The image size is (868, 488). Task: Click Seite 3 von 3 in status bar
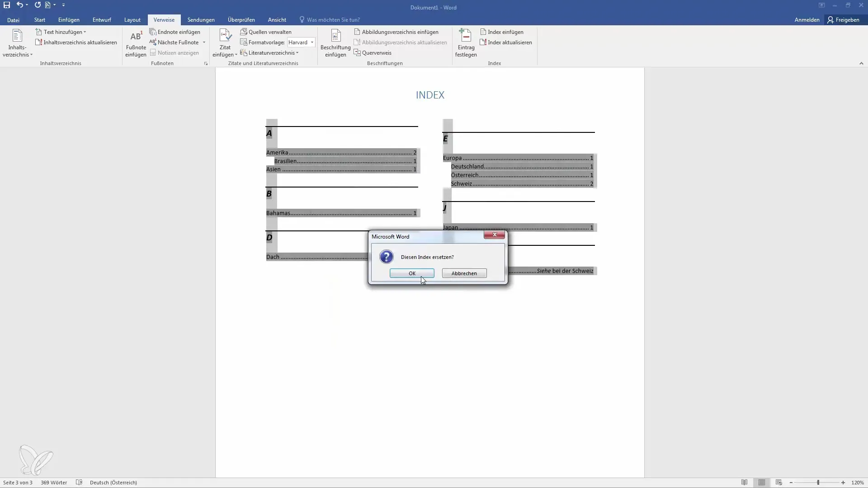click(18, 483)
